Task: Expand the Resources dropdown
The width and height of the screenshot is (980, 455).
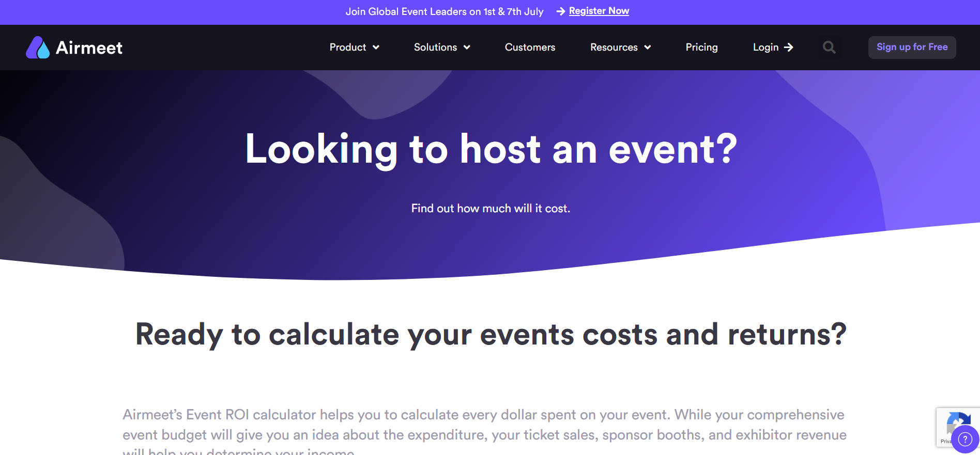Action: [x=613, y=47]
